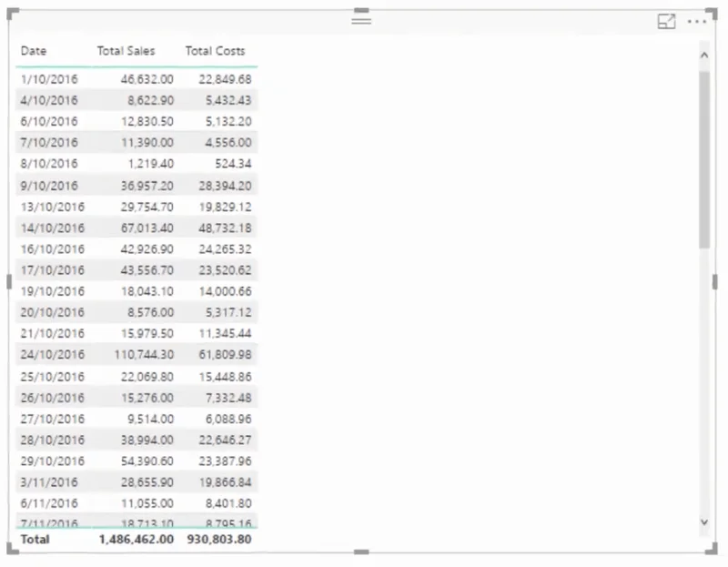The height and width of the screenshot is (567, 728).
Task: Click Total Costs value 61,809.98
Action: [225, 355]
